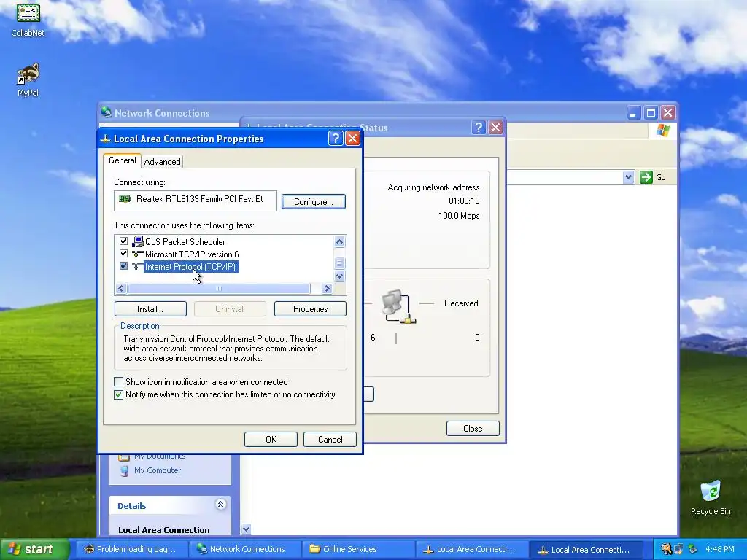Click Close in the Status dialog
This screenshot has height=560, width=747.
[473, 429]
